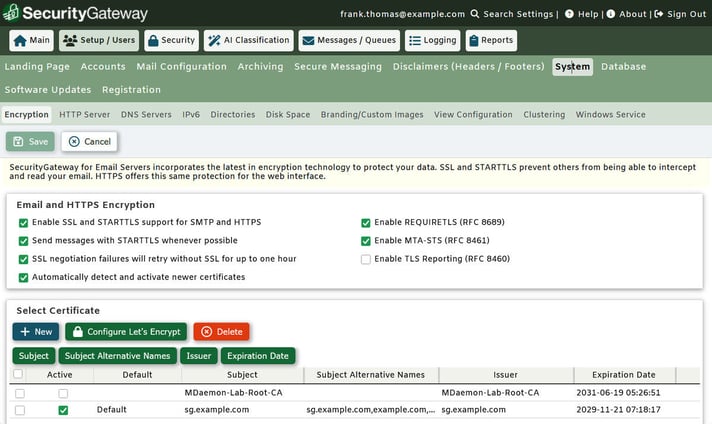This screenshot has height=424, width=712.
Task: Open the Main home button
Action: [x=31, y=40]
